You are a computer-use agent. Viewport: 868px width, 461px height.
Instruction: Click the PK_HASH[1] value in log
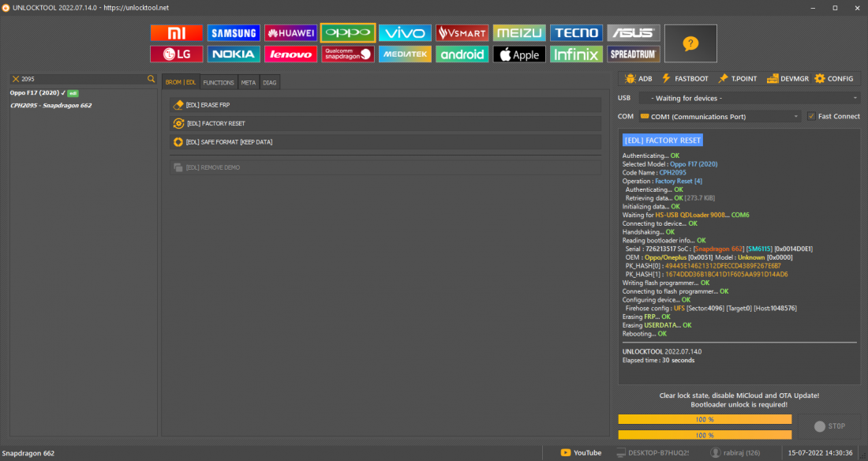click(726, 274)
